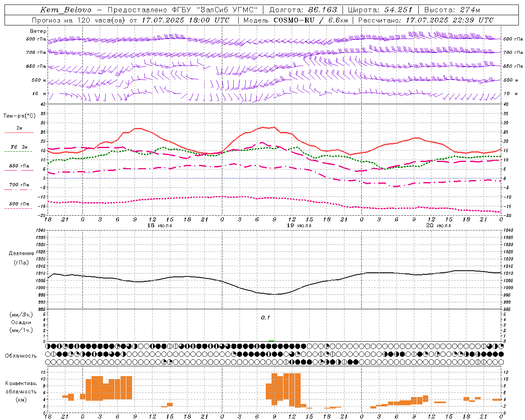Click the Ветер wind section label

pyautogui.click(x=38, y=31)
